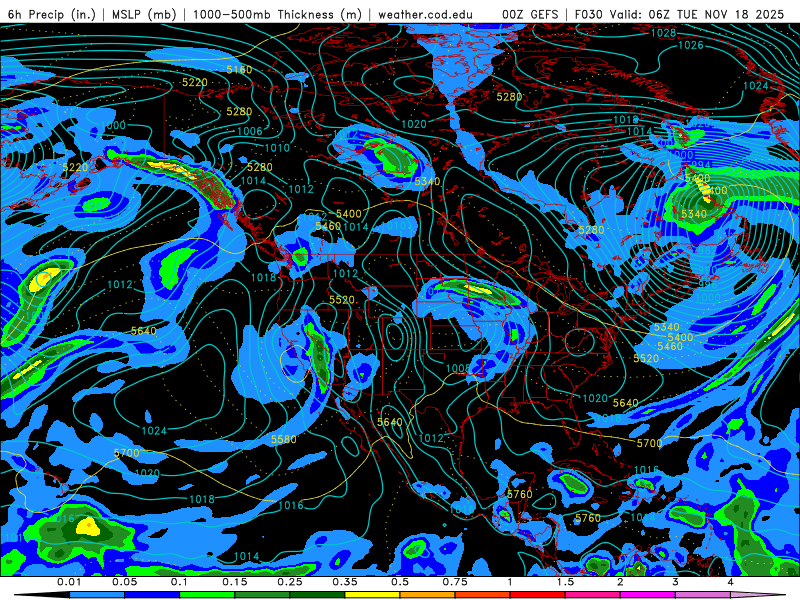
Task: Click the yellow 0.35 precip swatch
Action: pos(372,595)
